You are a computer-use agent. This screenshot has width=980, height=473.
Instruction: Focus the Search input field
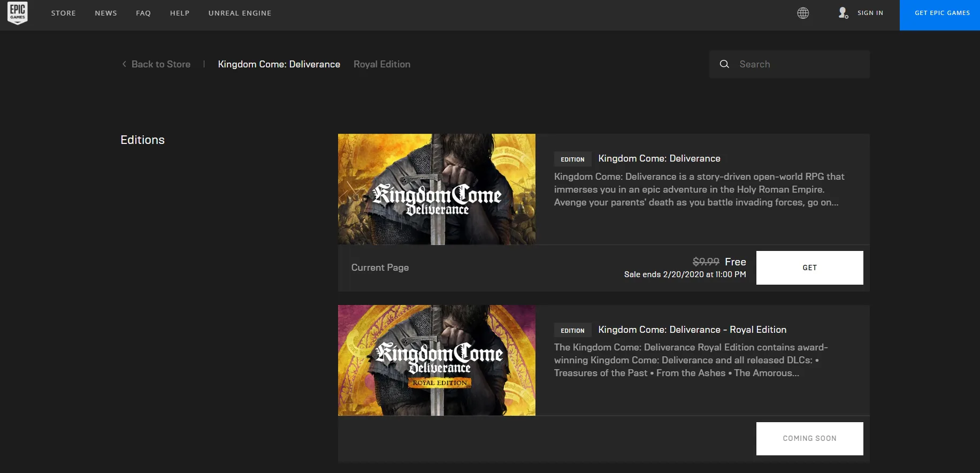[790, 64]
